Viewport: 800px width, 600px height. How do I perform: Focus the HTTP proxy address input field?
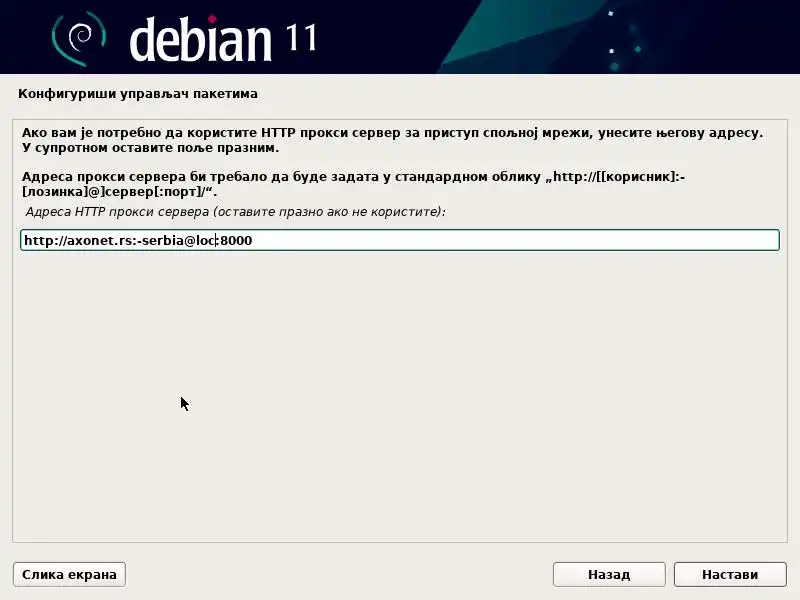click(400, 240)
